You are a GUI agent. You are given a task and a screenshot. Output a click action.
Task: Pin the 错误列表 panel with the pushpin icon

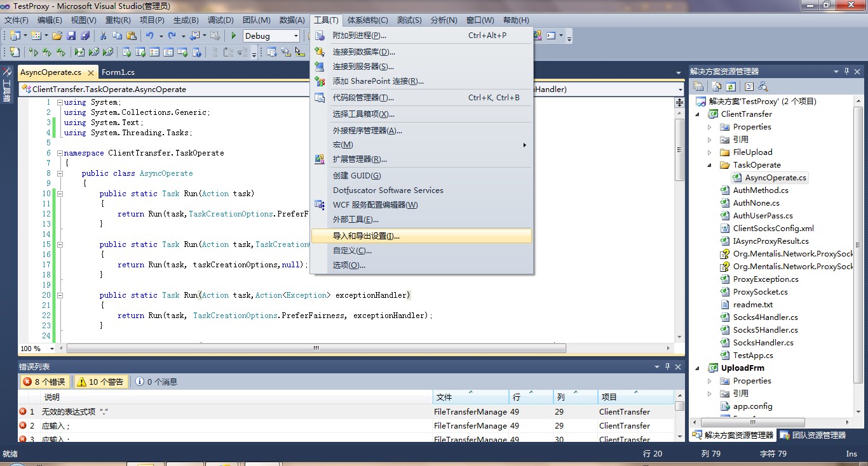click(x=667, y=366)
